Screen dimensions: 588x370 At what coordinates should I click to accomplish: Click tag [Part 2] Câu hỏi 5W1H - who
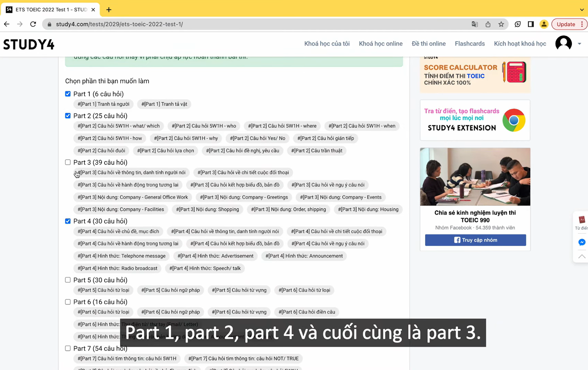[x=204, y=126]
